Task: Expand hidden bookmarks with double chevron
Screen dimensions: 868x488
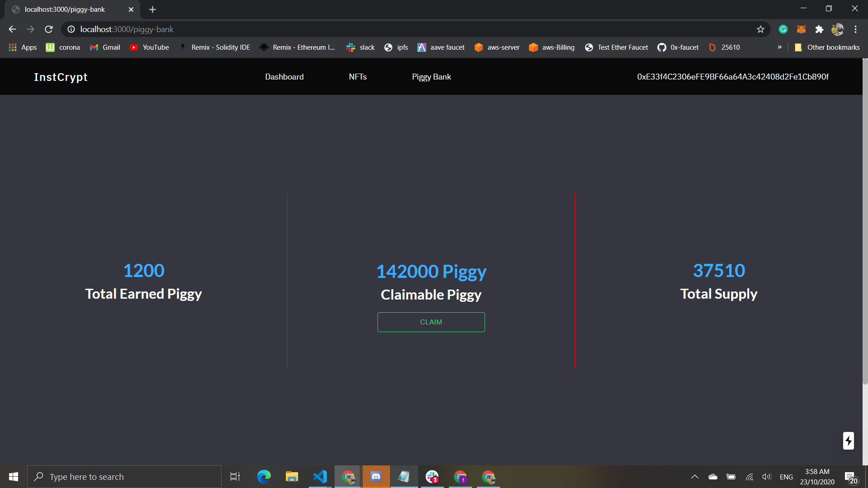Action: click(x=780, y=47)
